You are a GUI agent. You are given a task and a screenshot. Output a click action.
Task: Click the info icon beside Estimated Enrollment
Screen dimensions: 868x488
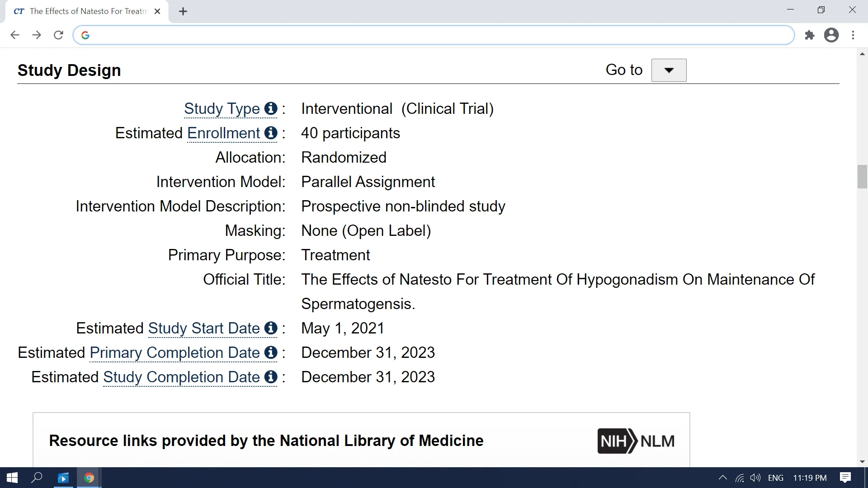tap(271, 133)
